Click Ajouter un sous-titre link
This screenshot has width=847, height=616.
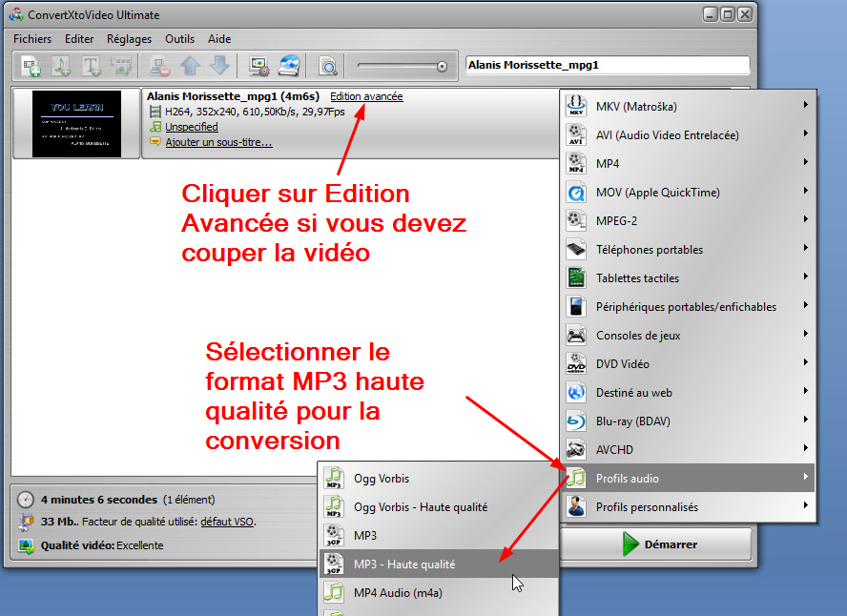pos(218,142)
